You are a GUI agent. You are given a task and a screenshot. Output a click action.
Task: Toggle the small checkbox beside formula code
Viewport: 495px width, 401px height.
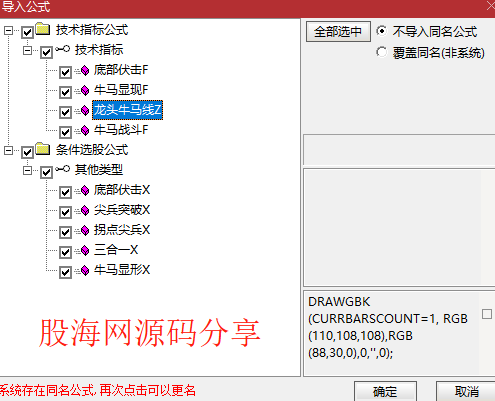(487, 314)
